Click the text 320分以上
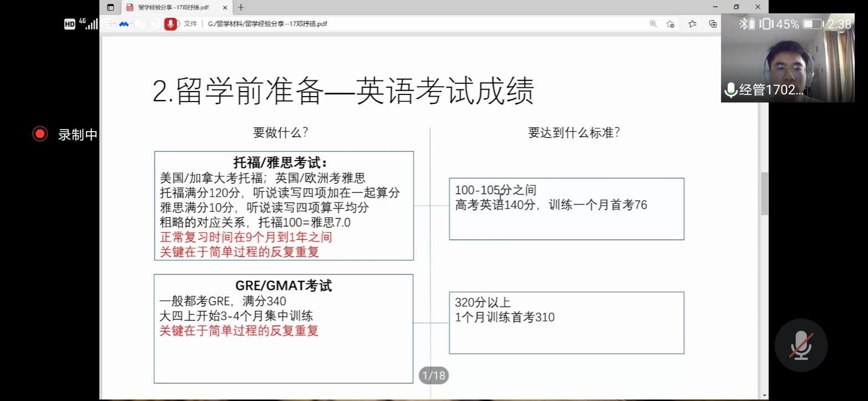Viewport: 868px width, 401px height. 483,303
